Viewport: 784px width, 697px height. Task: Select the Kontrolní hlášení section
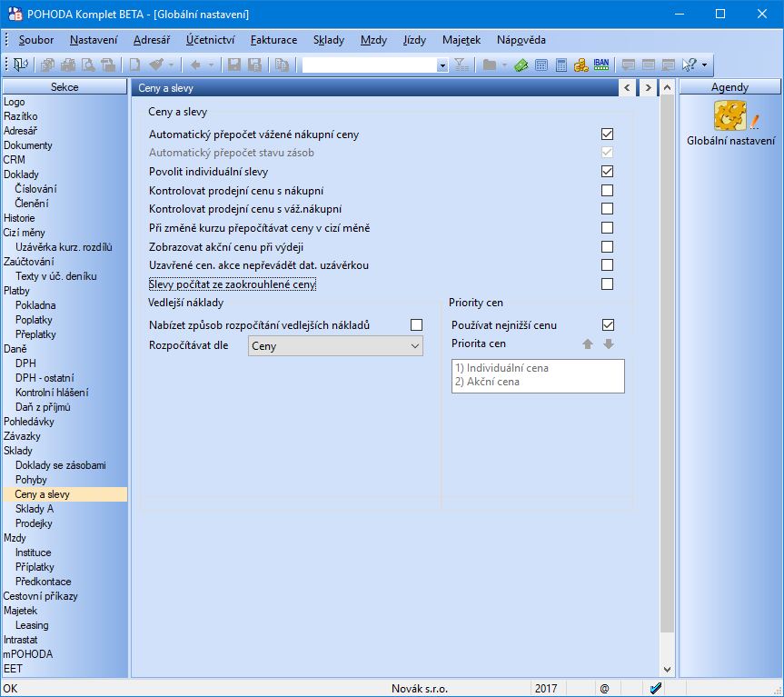point(52,393)
